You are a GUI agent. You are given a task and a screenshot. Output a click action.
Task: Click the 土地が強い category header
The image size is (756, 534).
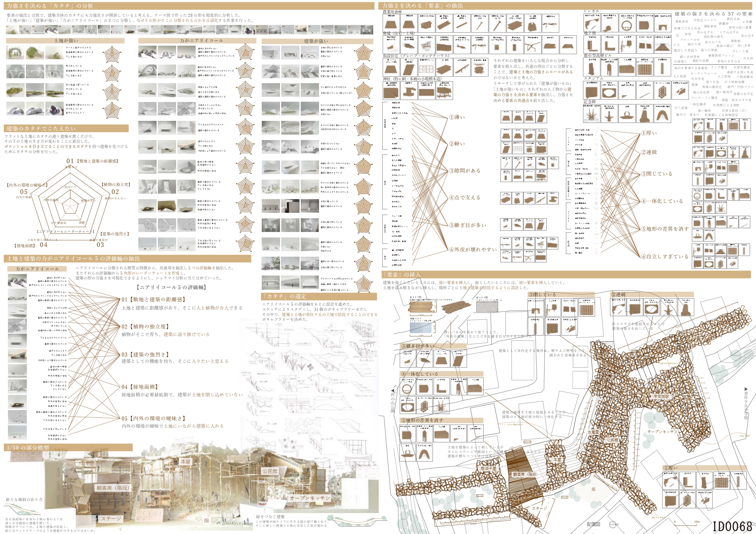(x=66, y=40)
